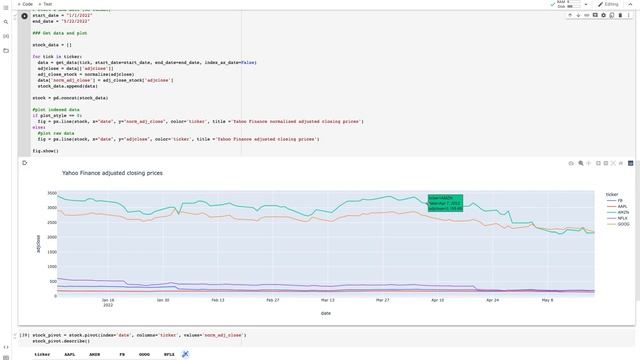Viewport: 640px width, 360px height.
Task: Move cell up with arrow icon
Action: [570, 16]
